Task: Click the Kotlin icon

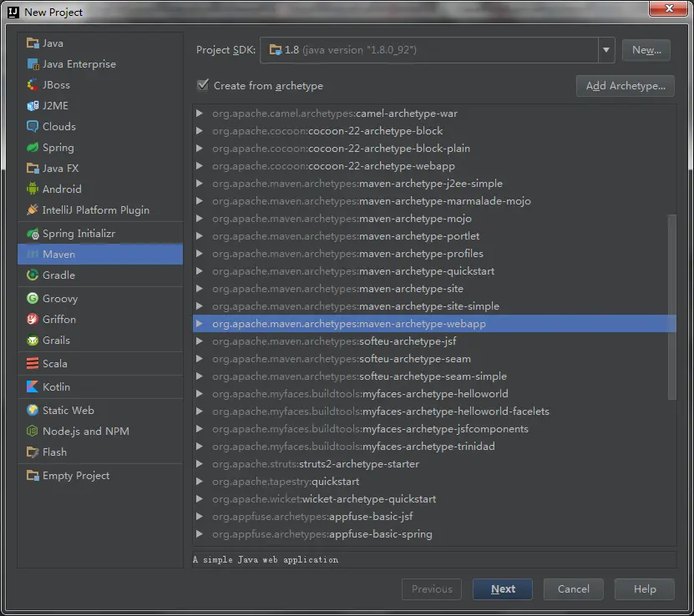Action: (33, 387)
